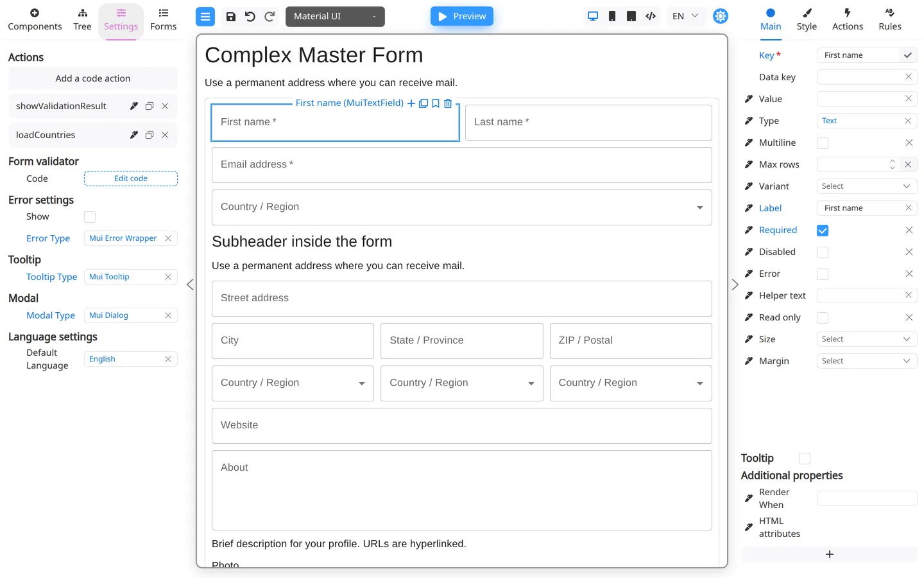Open Modal Type dropdown Mui Dialog
Image resolution: width=924 pixels, height=578 pixels.
click(131, 315)
